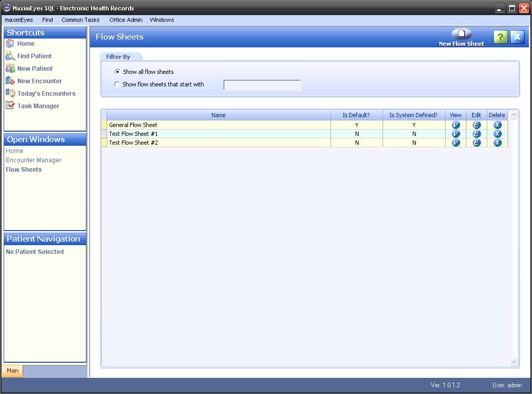This screenshot has height=394, width=532.
Task: Open the Today's Encounters shortcut link
Action: click(46, 93)
